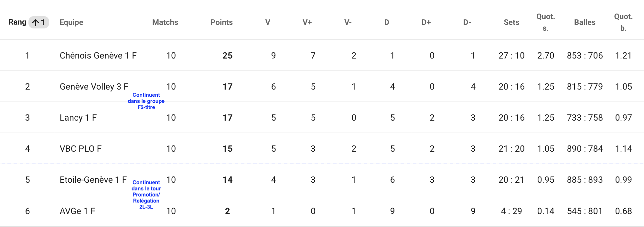Click the V column header

[268, 22]
